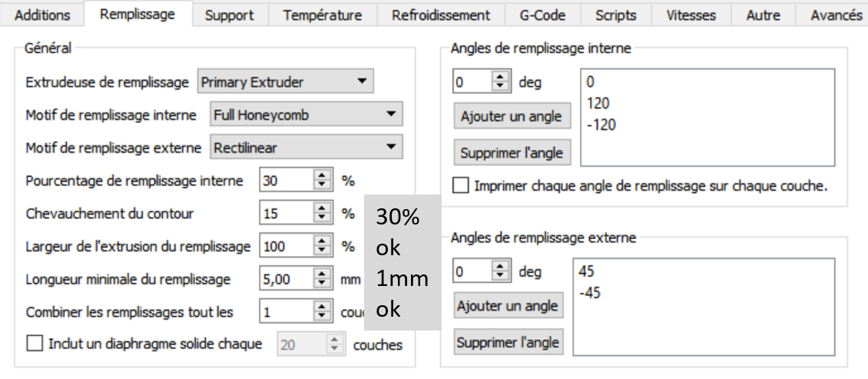The image size is (868, 379).
Task: Expand Extrudeuse de remplissage dropdown
Action: click(x=285, y=81)
